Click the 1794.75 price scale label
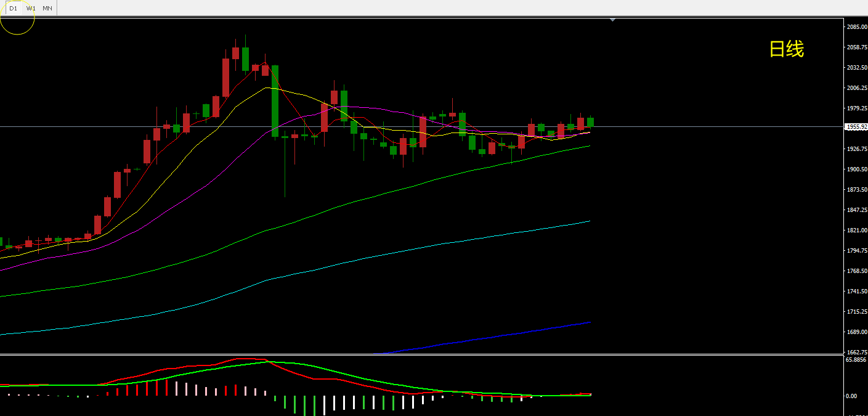This screenshot has width=868, height=416. point(857,251)
